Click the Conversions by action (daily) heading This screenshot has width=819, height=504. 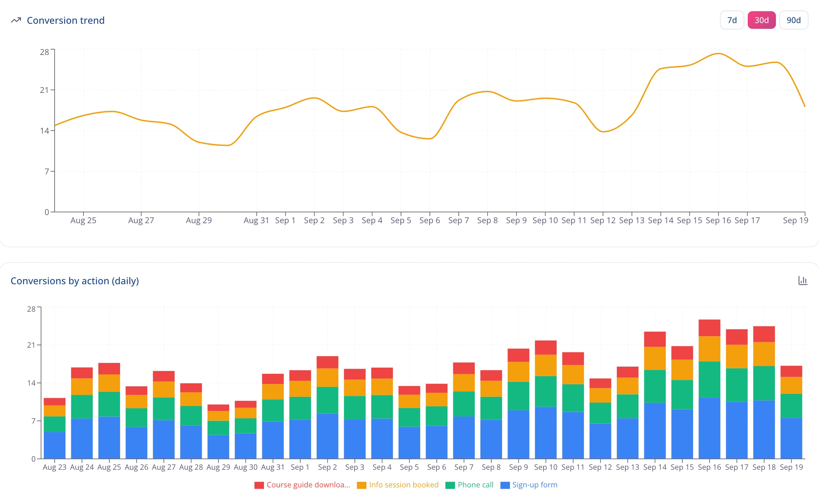(75, 281)
